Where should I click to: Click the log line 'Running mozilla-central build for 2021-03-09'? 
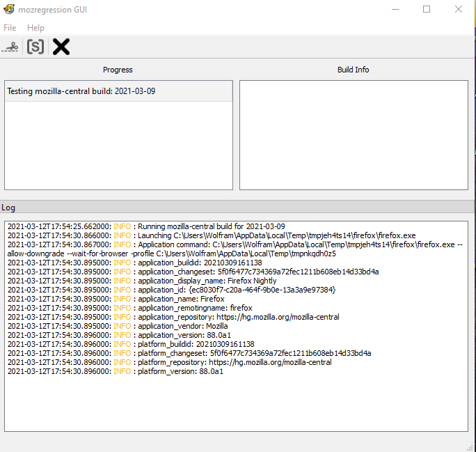(x=146, y=226)
